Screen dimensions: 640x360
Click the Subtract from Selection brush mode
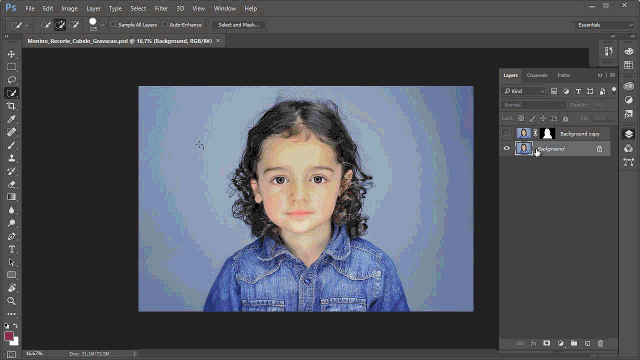pos(74,25)
